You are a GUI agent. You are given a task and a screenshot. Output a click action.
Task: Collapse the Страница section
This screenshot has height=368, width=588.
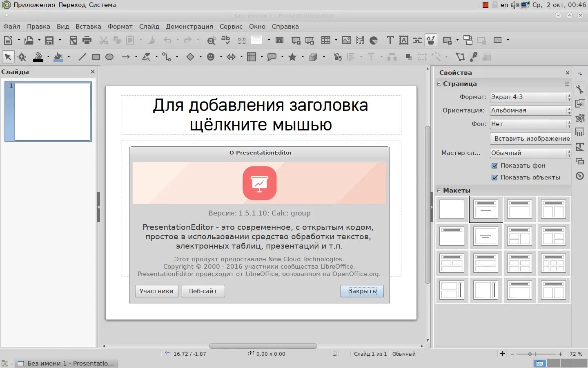(439, 84)
